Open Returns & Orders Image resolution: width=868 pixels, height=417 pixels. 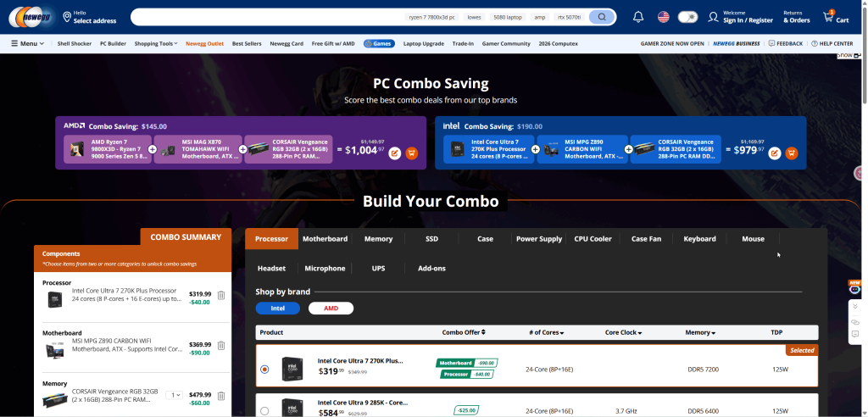[x=797, y=17]
